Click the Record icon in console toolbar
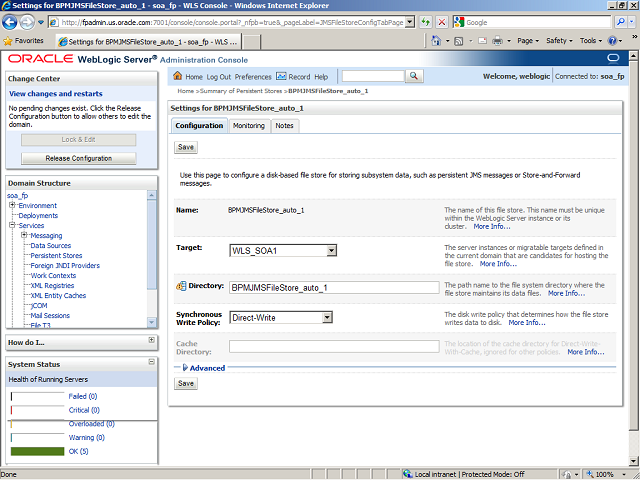This screenshot has width=640, height=480. [x=281, y=76]
